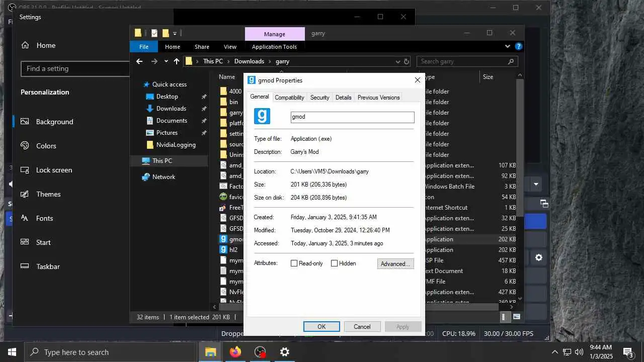Open recent locations dropdown arrow
Screen dimensions: 644x362
coord(166,61)
